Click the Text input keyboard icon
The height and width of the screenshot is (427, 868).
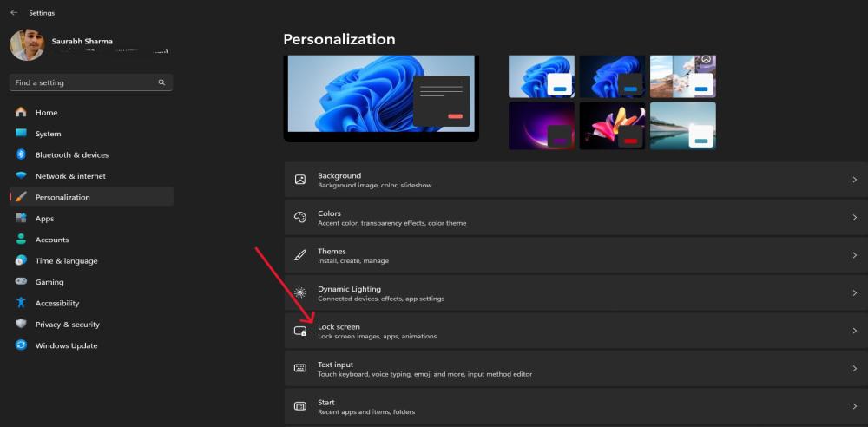[x=300, y=368]
